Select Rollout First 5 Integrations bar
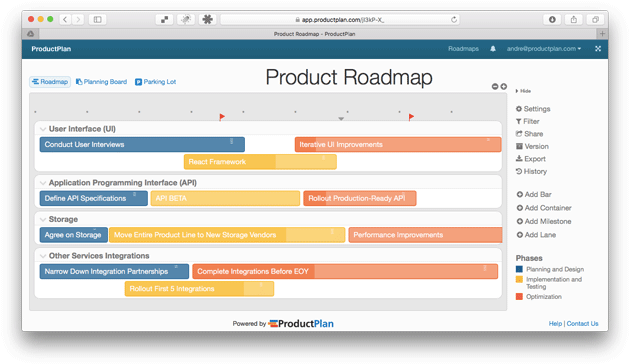 tap(199, 289)
